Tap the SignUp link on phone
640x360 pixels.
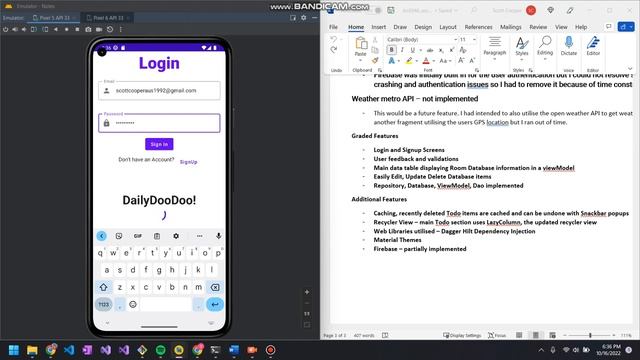click(188, 162)
